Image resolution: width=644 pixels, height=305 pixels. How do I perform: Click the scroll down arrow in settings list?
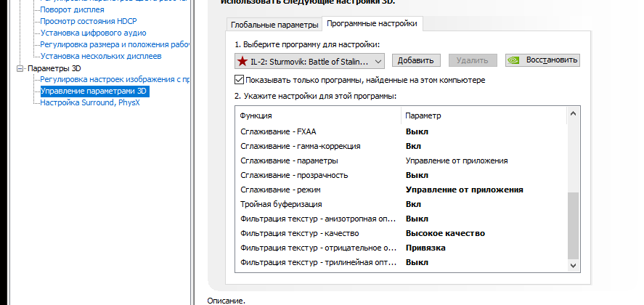coord(574,267)
